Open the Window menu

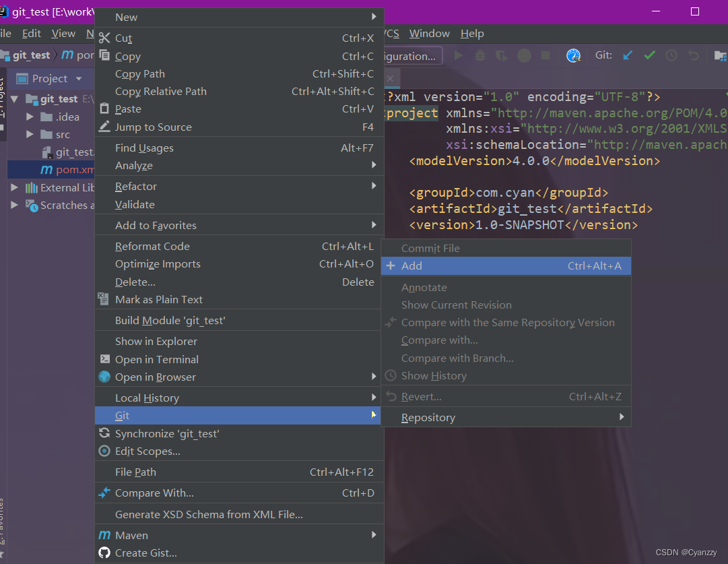click(x=430, y=34)
